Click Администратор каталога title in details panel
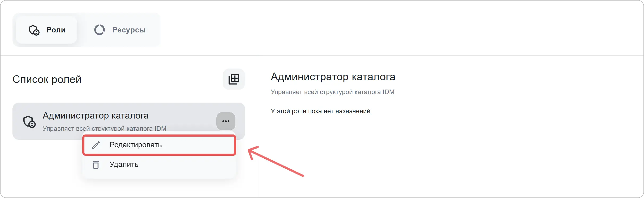Screen dimensions: 644x198 click(333, 77)
